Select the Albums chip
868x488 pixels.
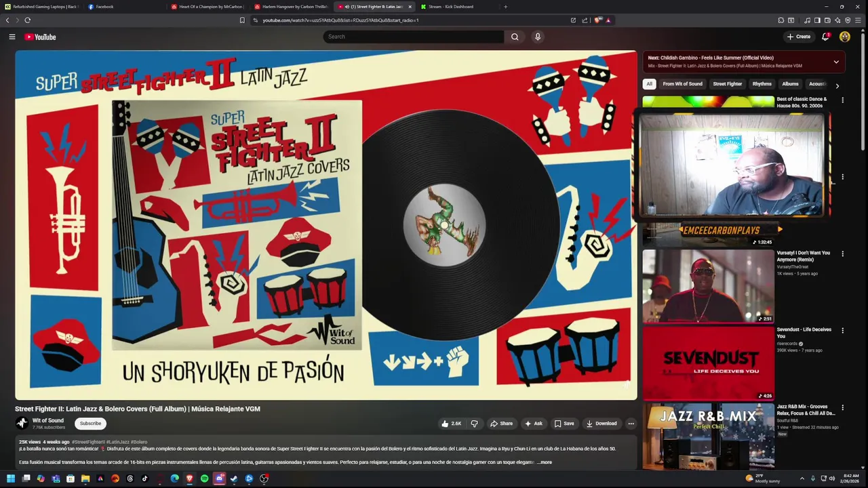[790, 84]
